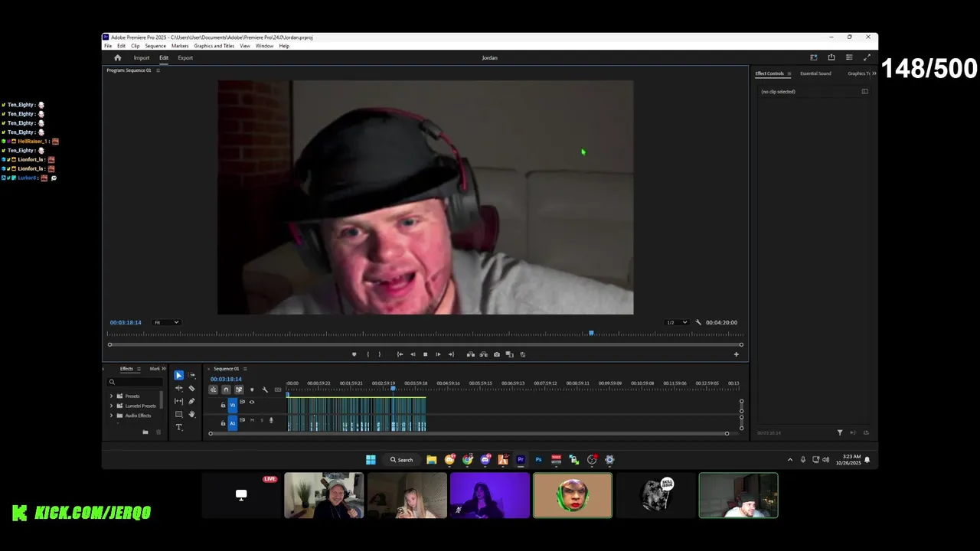Open Photoshop from the Windows taskbar

pos(538,460)
